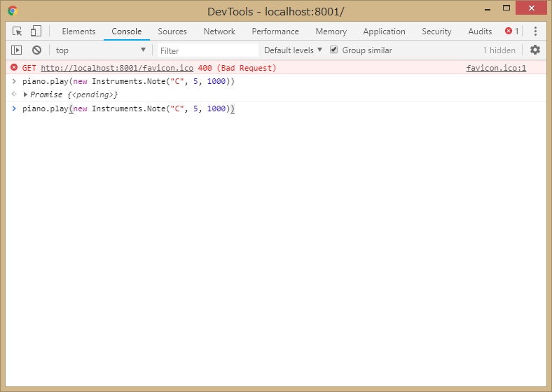This screenshot has width=552, height=392.
Task: Open the top context selector dropdown
Action: pyautogui.click(x=101, y=50)
